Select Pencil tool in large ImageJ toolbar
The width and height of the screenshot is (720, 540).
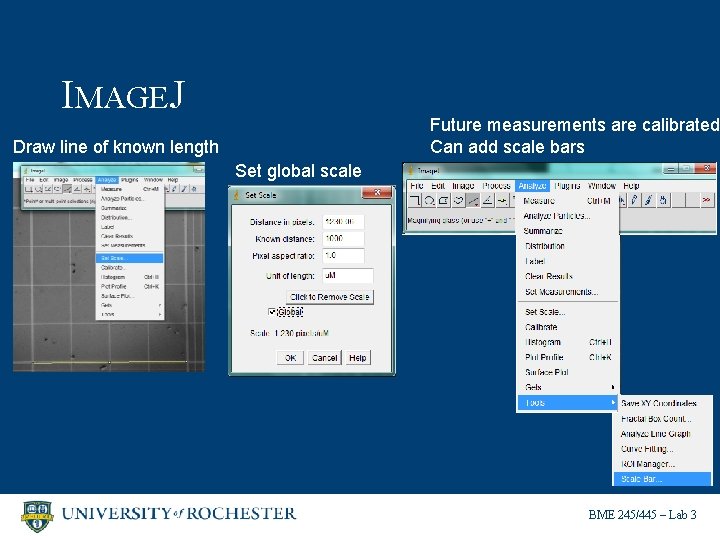point(634,200)
